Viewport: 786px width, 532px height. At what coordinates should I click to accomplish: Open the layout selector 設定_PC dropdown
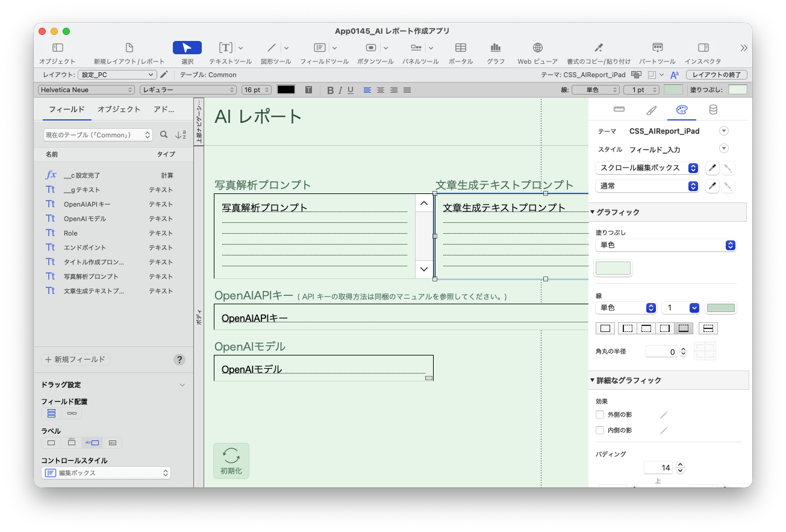(117, 75)
